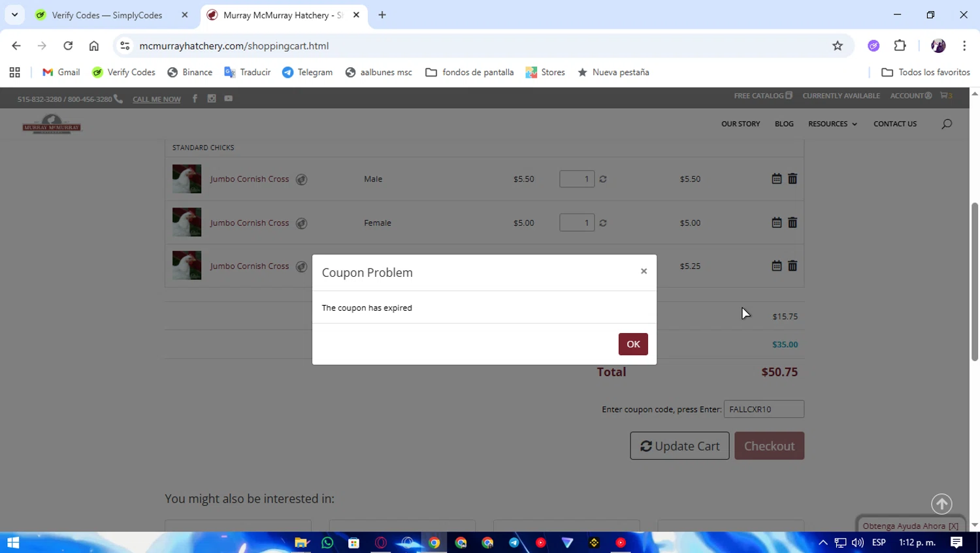The height and width of the screenshot is (553, 980).
Task: Open the Todos los favoritos folder
Action: coord(926,72)
